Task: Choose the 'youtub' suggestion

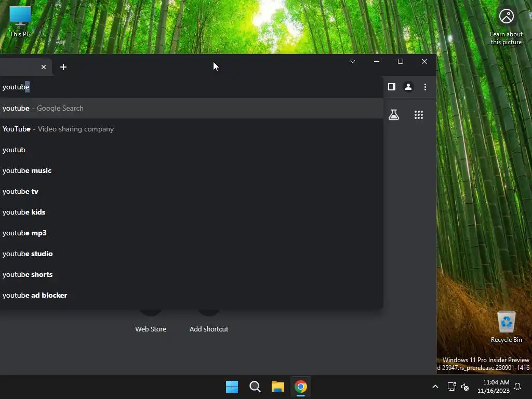Action: pos(191,150)
